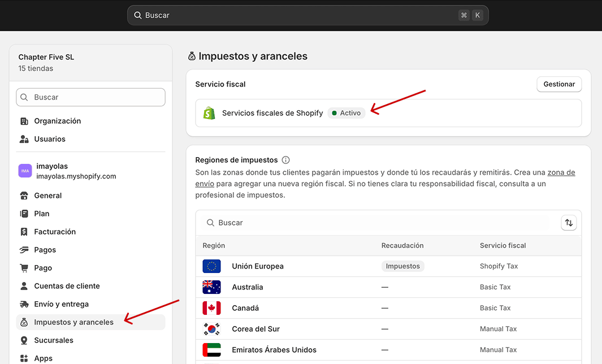Viewport: 602px width, 364px height.
Task: Focus the top Buscar search bar
Action: coord(308,15)
